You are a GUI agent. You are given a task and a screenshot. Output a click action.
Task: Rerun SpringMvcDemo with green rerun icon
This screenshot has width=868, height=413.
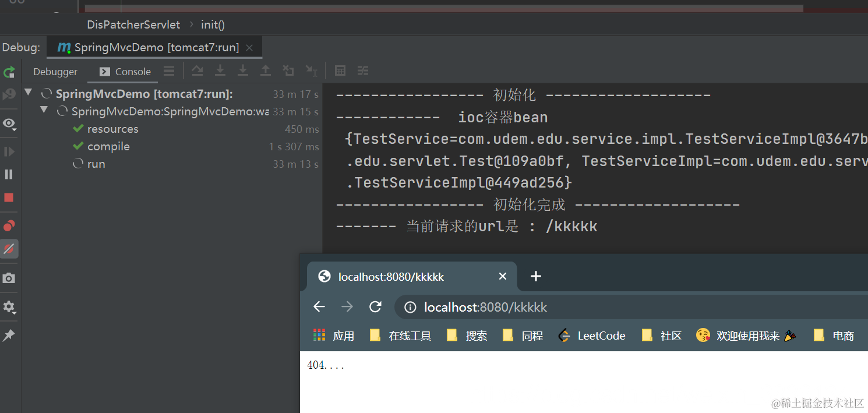click(9, 72)
